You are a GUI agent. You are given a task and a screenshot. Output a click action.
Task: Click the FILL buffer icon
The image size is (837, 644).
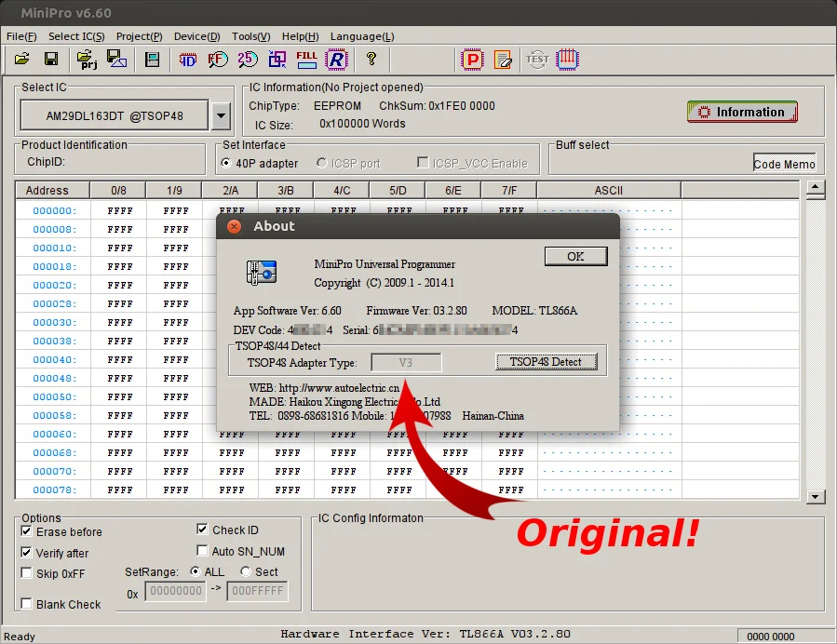click(306, 60)
